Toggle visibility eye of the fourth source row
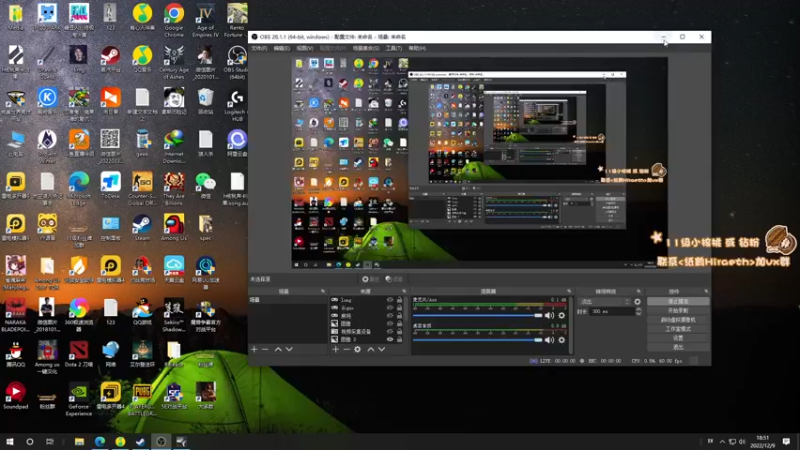Viewport: 800px width, 450px height. pyautogui.click(x=390, y=323)
